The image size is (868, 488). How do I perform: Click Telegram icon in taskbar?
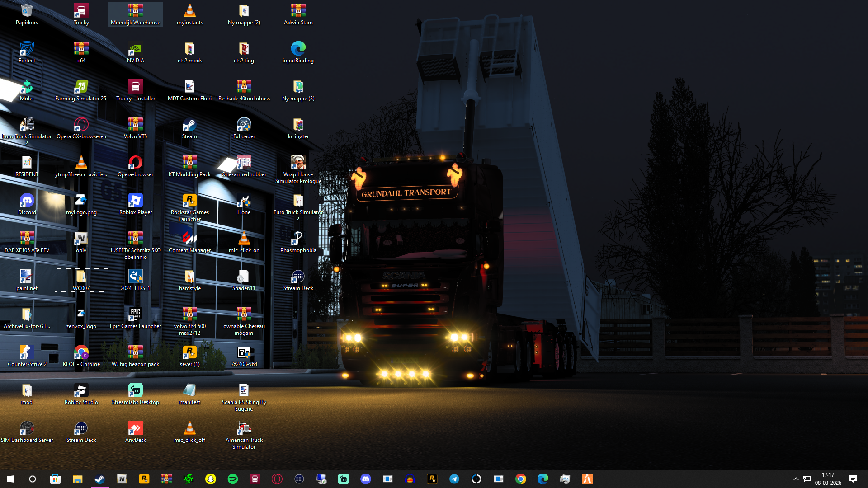(x=454, y=479)
